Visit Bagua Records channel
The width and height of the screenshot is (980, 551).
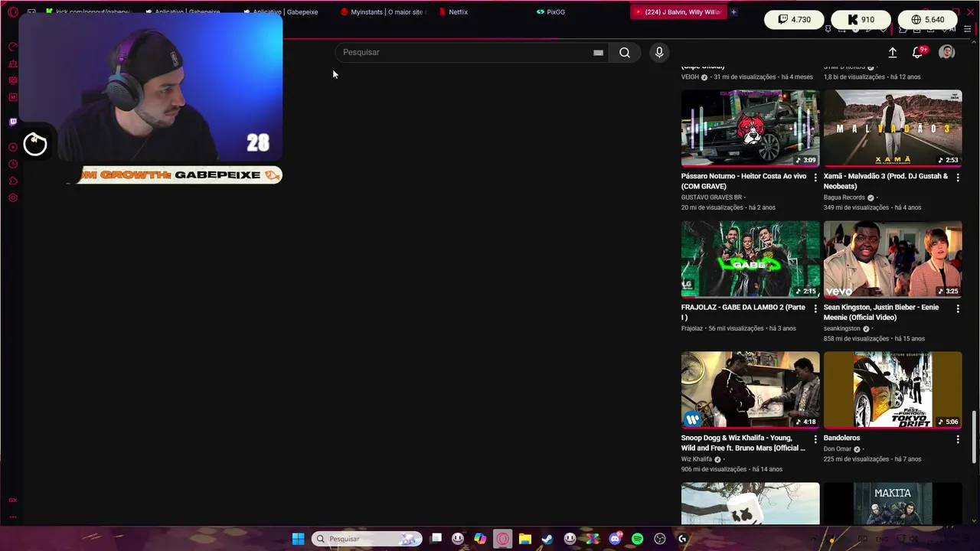click(x=844, y=197)
